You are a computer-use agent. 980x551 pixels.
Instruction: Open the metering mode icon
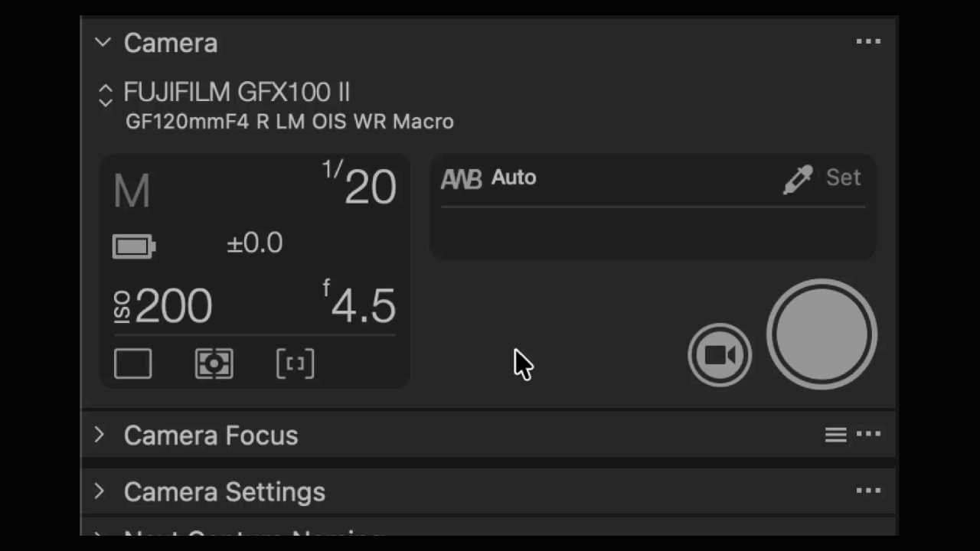point(214,364)
